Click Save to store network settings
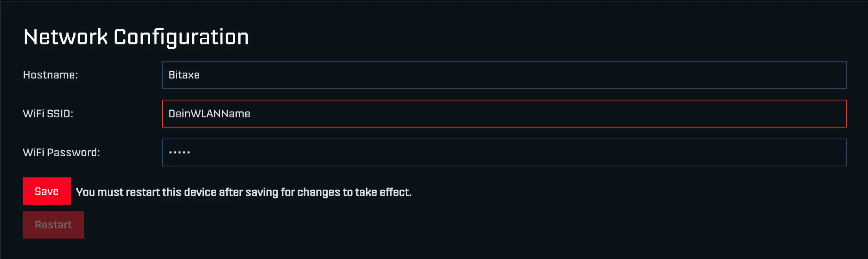Image resolution: width=868 pixels, height=259 pixels. (x=46, y=192)
